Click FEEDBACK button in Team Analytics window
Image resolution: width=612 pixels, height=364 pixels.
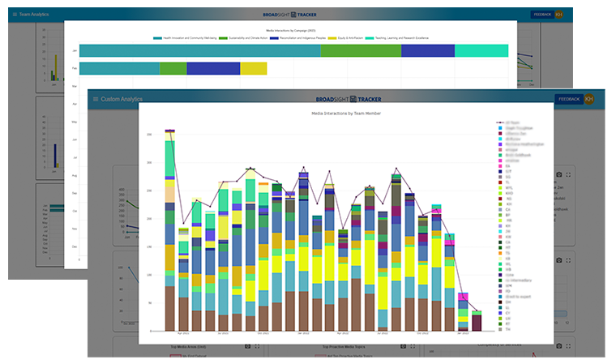542,15
